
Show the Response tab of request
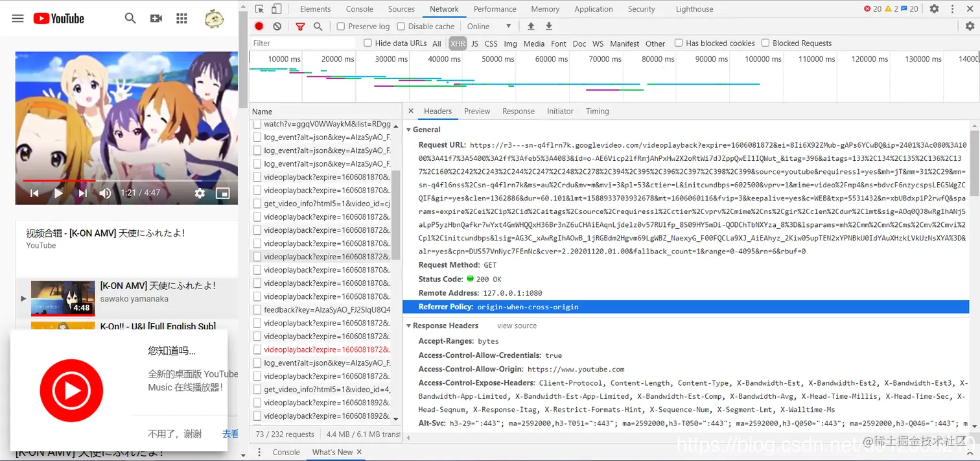point(519,112)
